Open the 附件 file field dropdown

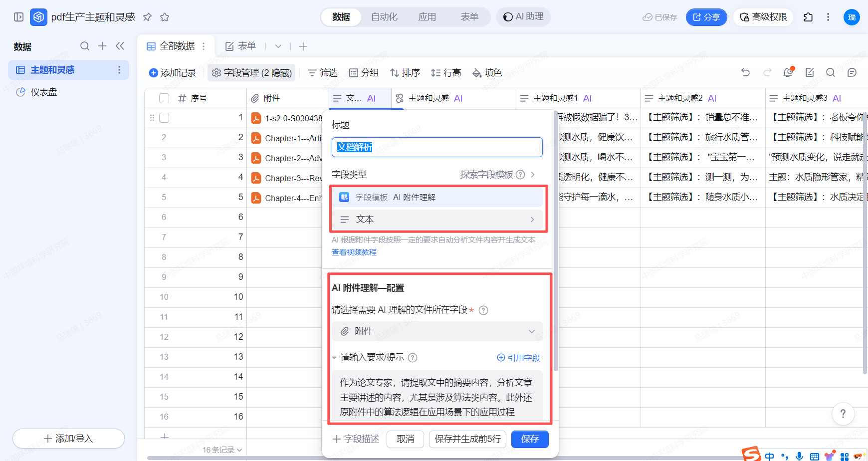pos(437,331)
